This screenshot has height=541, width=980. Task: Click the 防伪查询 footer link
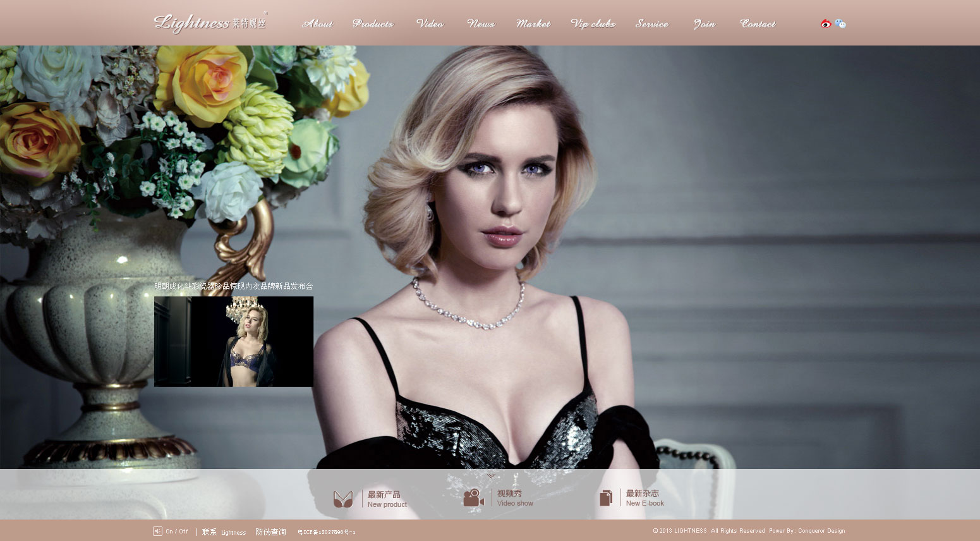(270, 532)
